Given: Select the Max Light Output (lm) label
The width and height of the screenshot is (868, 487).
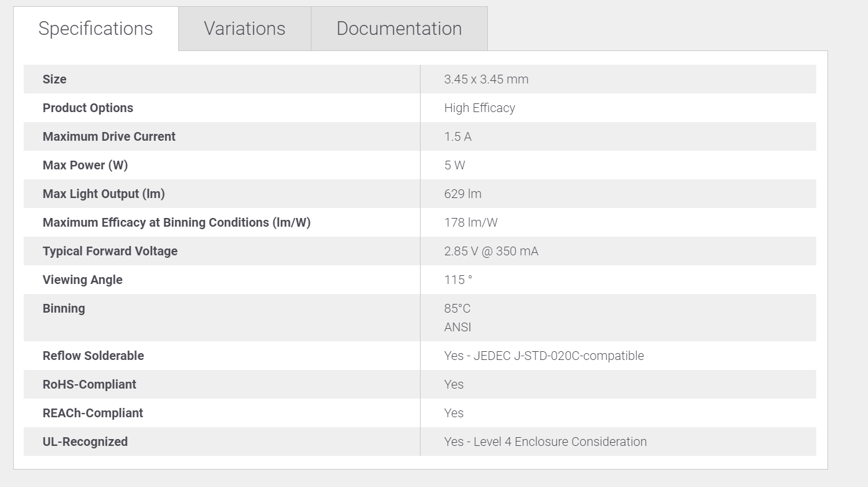Looking at the screenshot, I should [x=104, y=194].
